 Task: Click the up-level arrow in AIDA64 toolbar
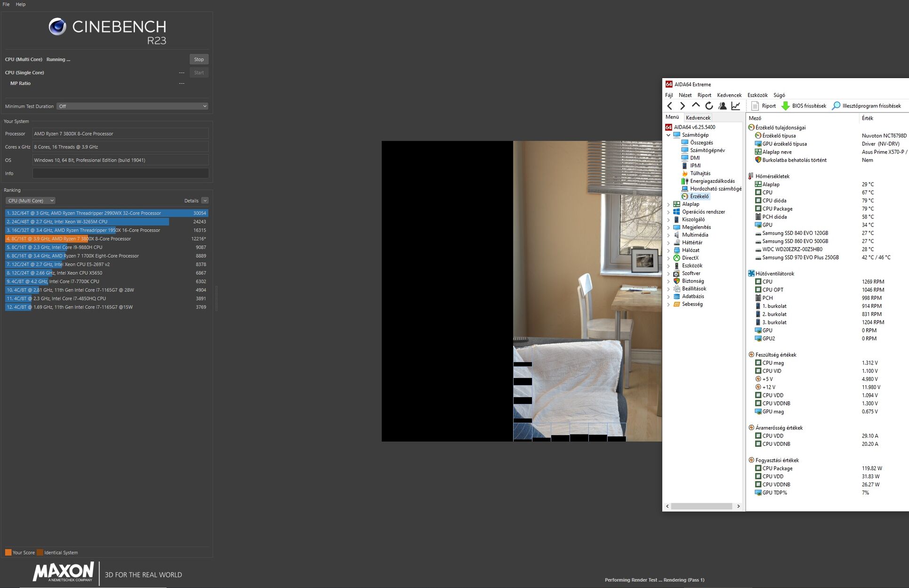tap(695, 105)
